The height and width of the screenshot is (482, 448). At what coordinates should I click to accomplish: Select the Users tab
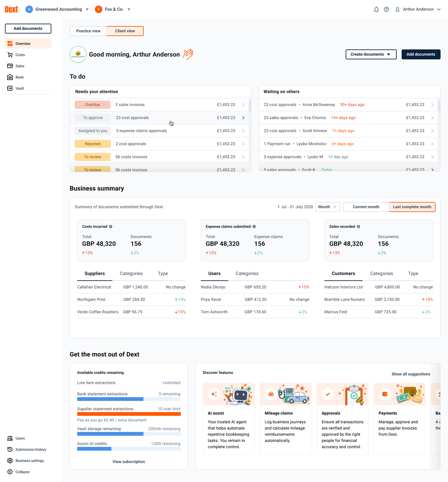214,273
